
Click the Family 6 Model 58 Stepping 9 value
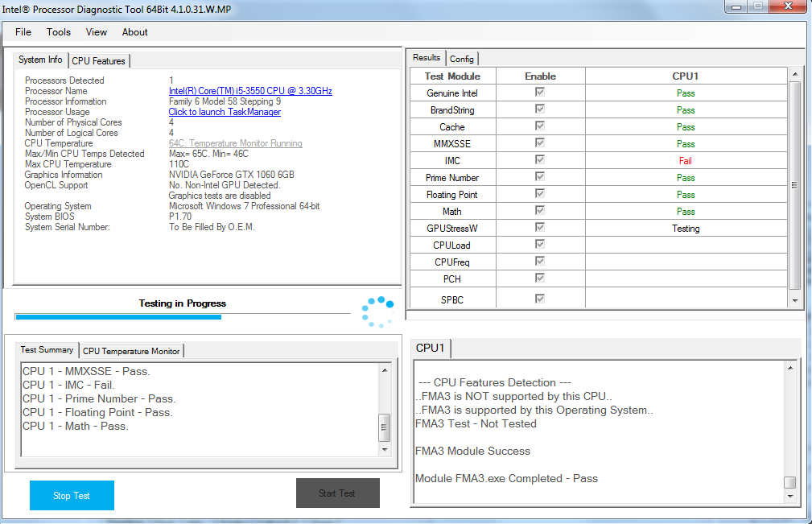coord(225,101)
